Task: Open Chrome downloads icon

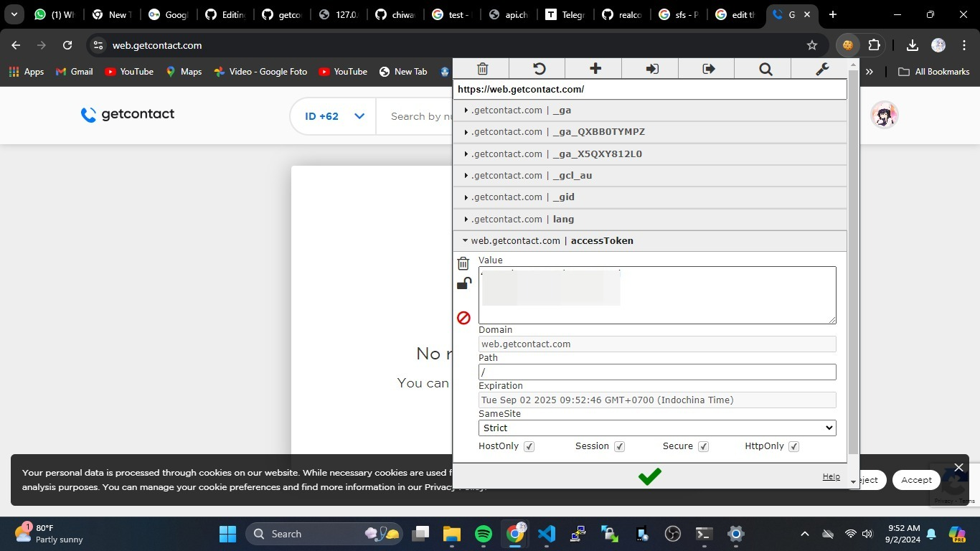Action: point(912,45)
